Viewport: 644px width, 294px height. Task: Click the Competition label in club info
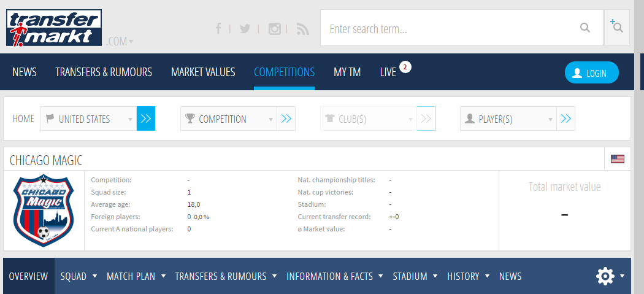111,180
